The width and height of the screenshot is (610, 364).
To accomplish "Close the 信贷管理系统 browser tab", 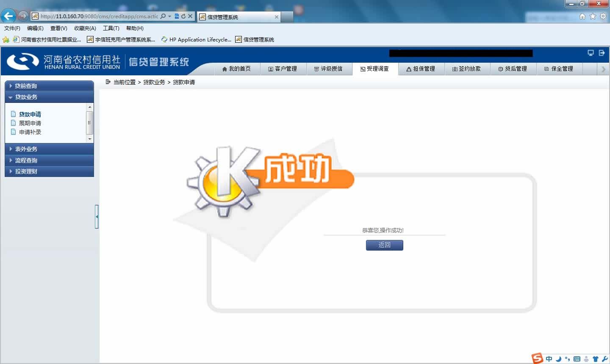I will coord(277,17).
